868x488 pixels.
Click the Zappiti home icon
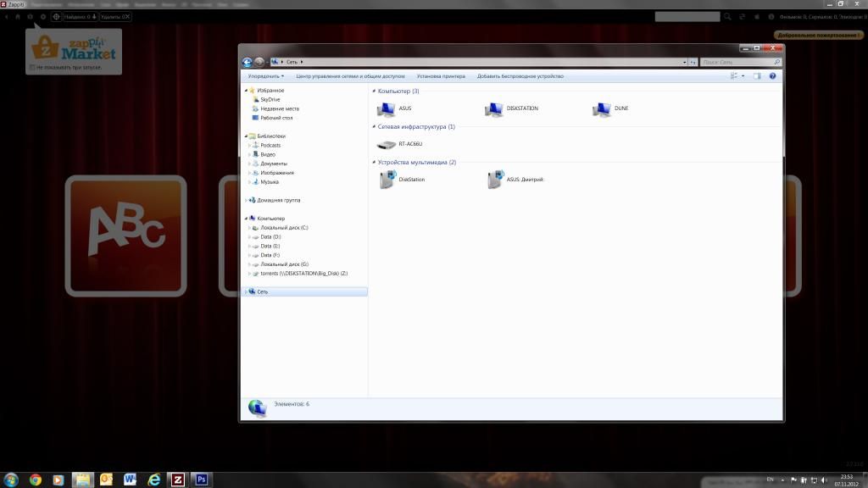tap(18, 17)
